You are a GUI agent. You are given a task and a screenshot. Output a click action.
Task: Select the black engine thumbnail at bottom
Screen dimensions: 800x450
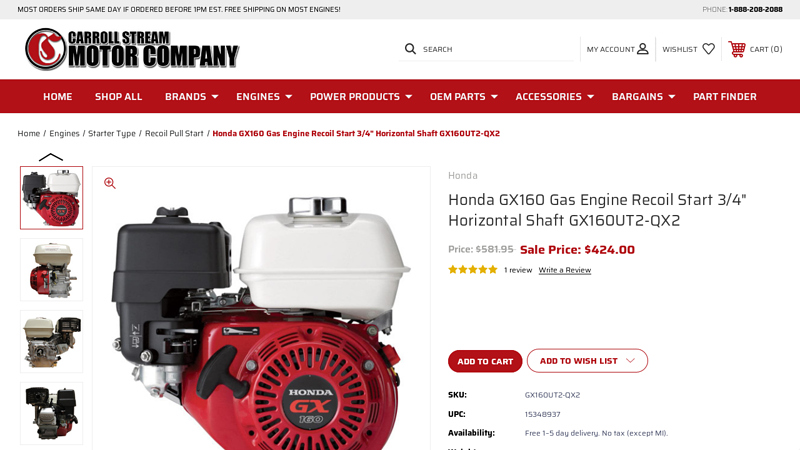[51, 413]
